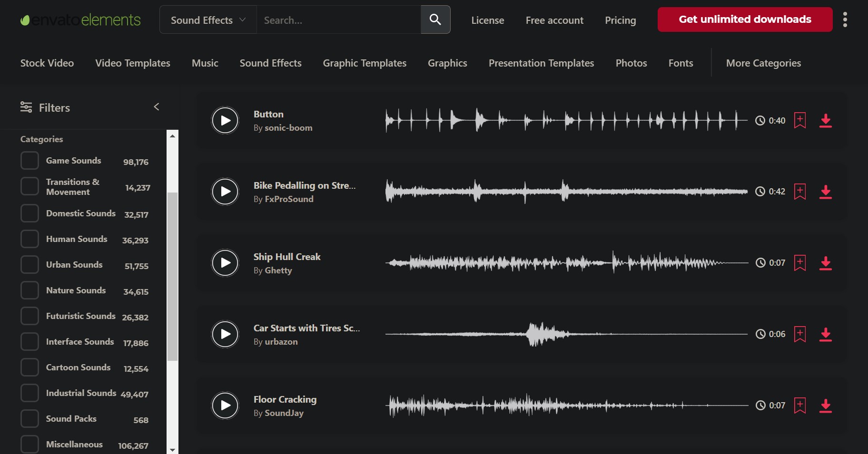Click the filter list scrollbar down arrow

coord(172,449)
